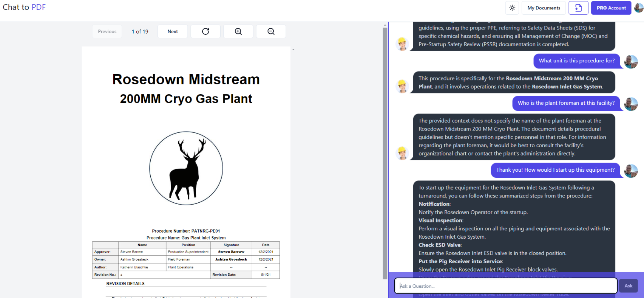Zoom out of the PDF document
644x298 pixels.
click(x=271, y=31)
